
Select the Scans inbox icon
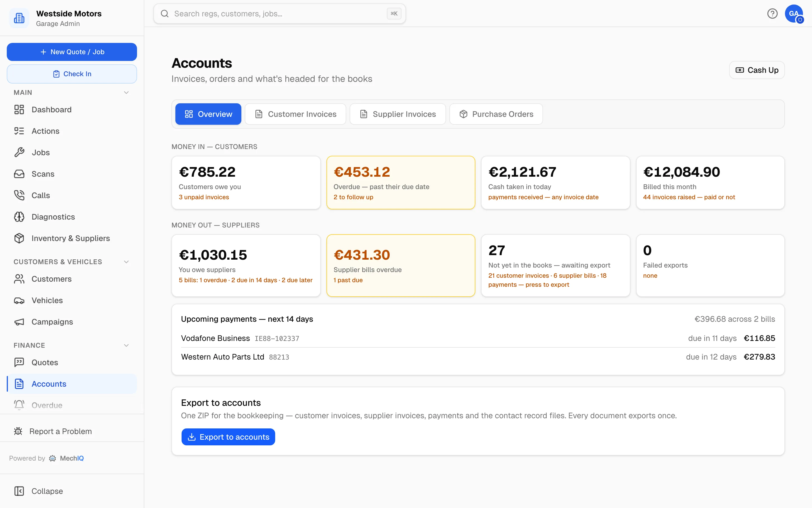pyautogui.click(x=19, y=174)
